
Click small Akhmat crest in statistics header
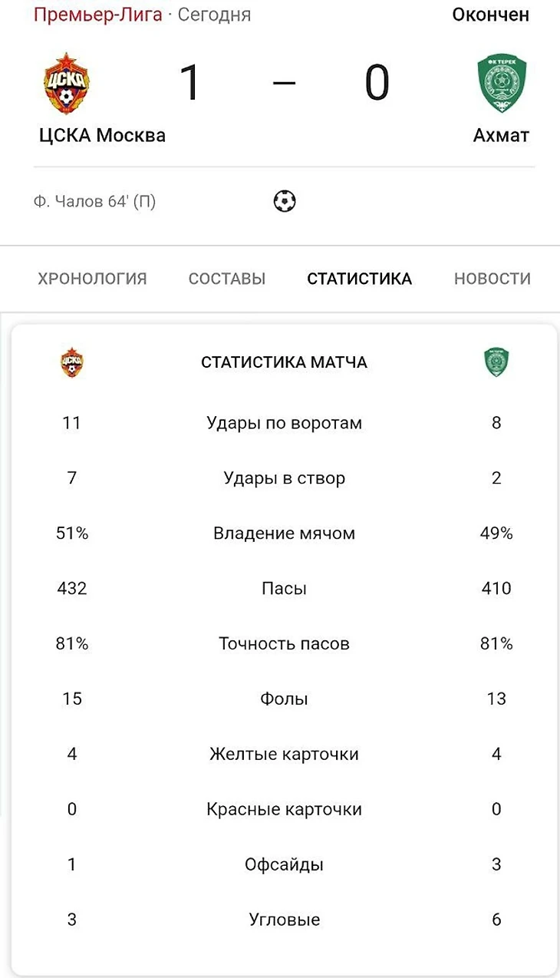(x=496, y=362)
